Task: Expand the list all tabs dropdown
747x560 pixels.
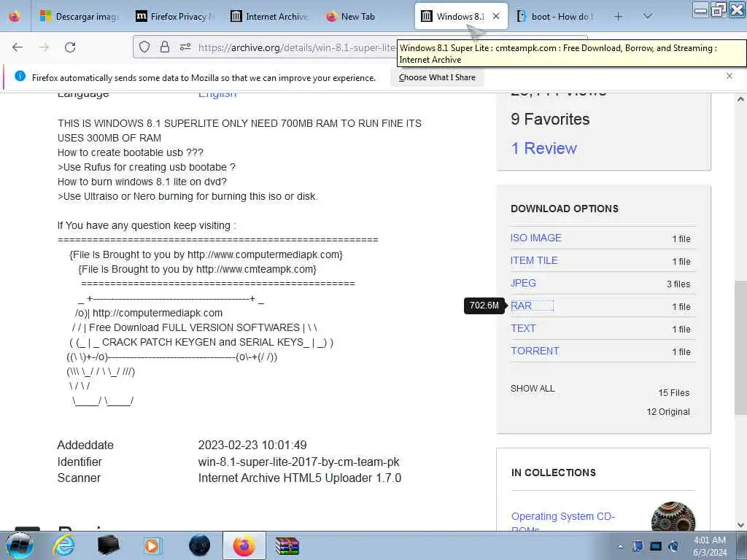Action: click(x=648, y=16)
